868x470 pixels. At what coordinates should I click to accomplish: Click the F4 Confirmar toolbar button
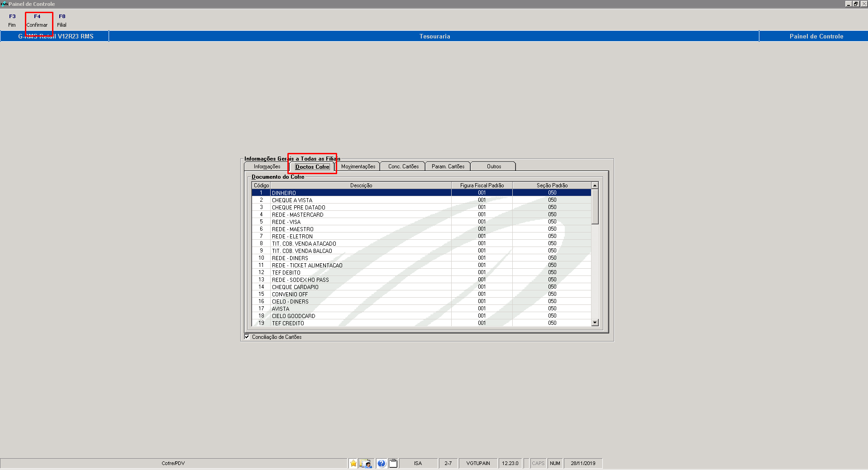point(37,20)
